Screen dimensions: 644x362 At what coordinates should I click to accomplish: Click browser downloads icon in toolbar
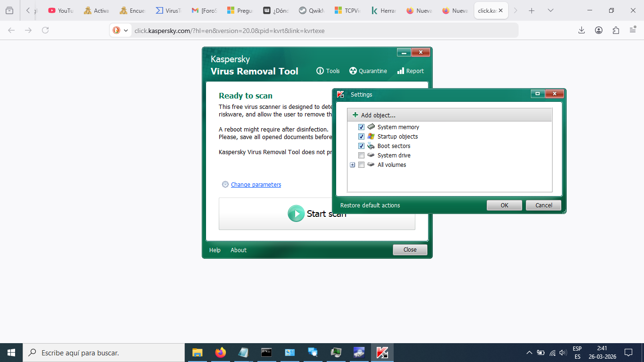pos(581,30)
